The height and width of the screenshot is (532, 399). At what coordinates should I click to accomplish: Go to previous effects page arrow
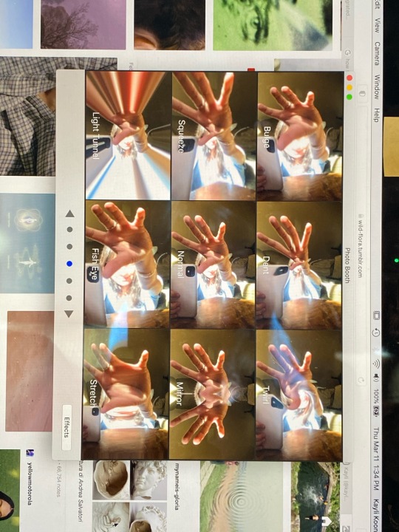(69, 214)
